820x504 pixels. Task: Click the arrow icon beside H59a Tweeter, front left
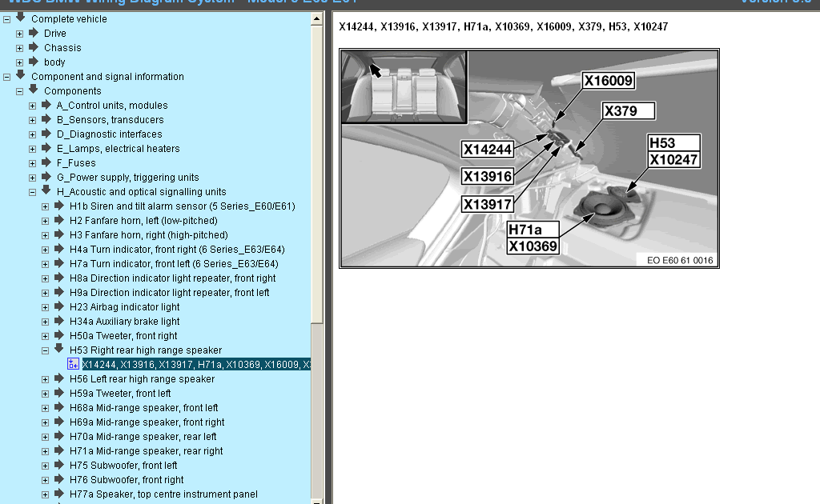(59, 393)
